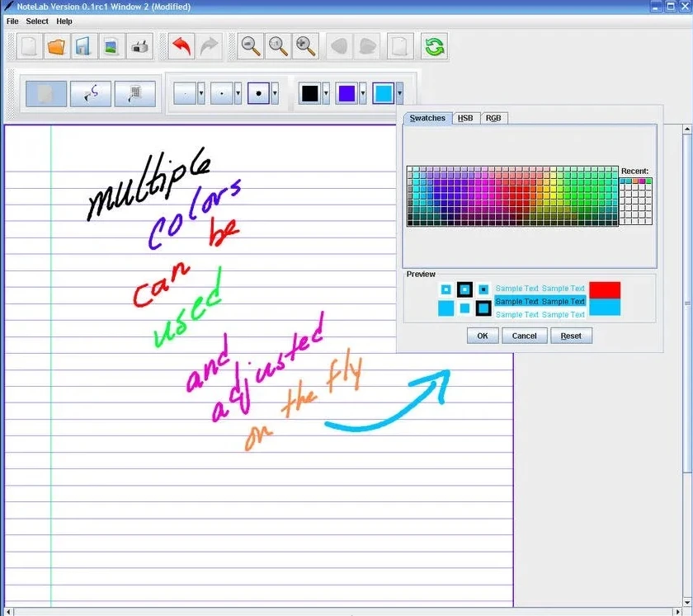Viewport: 693px width, 616px height.
Task: Click the first gray blob toolbar icon
Action: coord(339,46)
